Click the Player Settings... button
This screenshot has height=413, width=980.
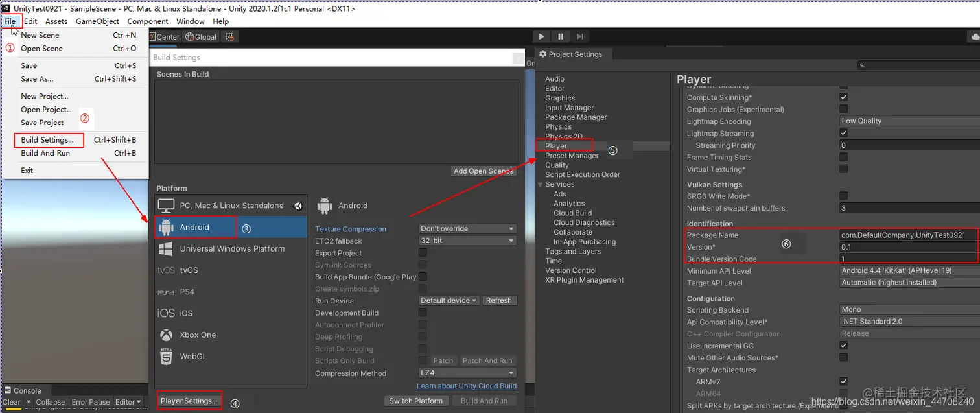click(189, 401)
